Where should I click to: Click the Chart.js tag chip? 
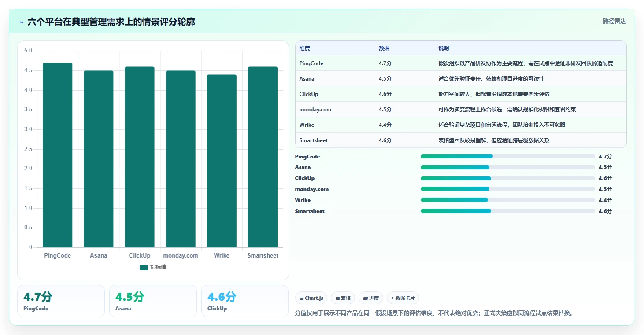point(311,298)
